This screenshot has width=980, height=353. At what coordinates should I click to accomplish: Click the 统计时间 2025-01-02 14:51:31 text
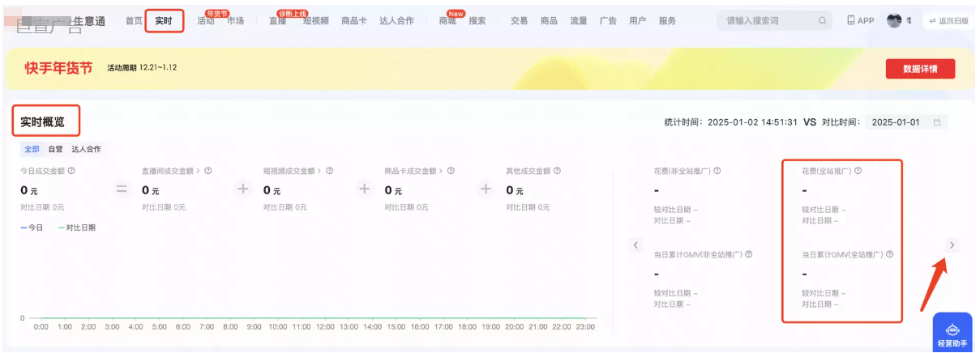[730, 122]
